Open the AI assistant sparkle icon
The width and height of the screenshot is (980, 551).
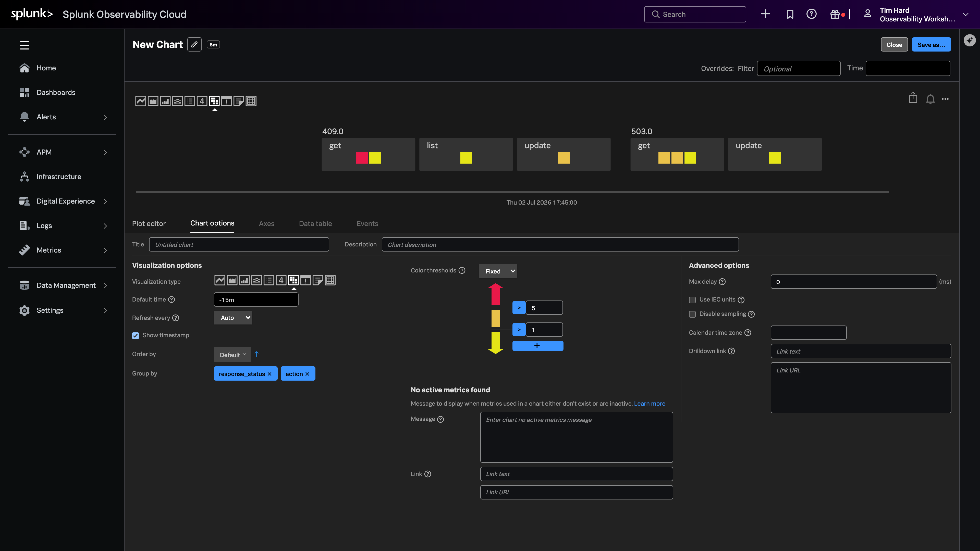click(969, 40)
